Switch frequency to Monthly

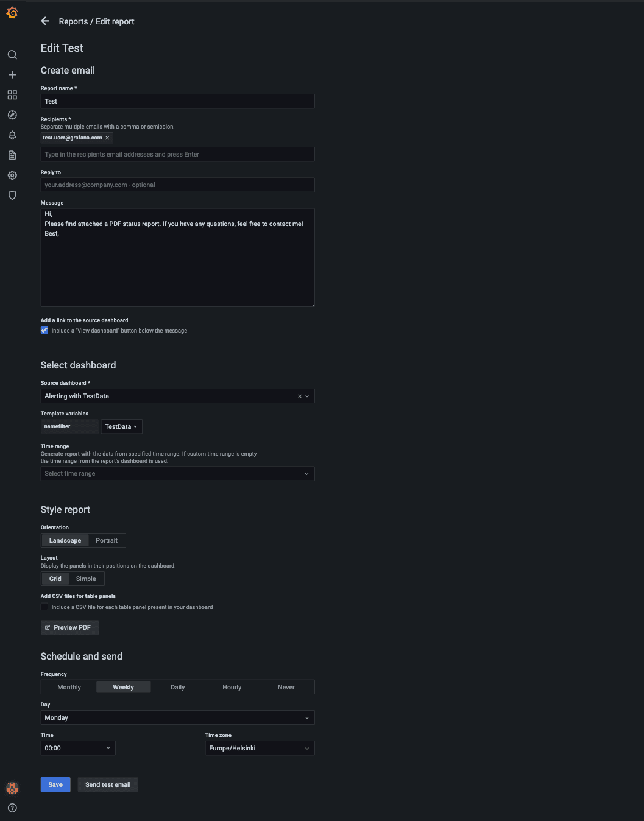[x=69, y=687]
